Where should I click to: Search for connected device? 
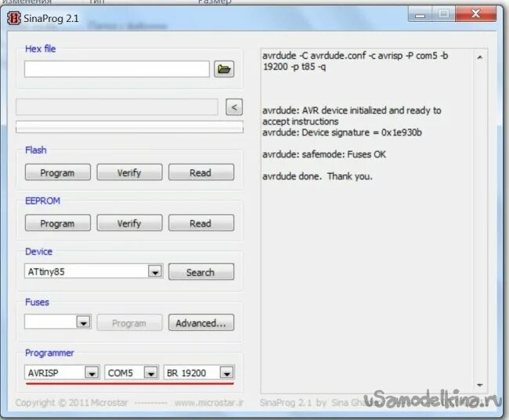(201, 272)
